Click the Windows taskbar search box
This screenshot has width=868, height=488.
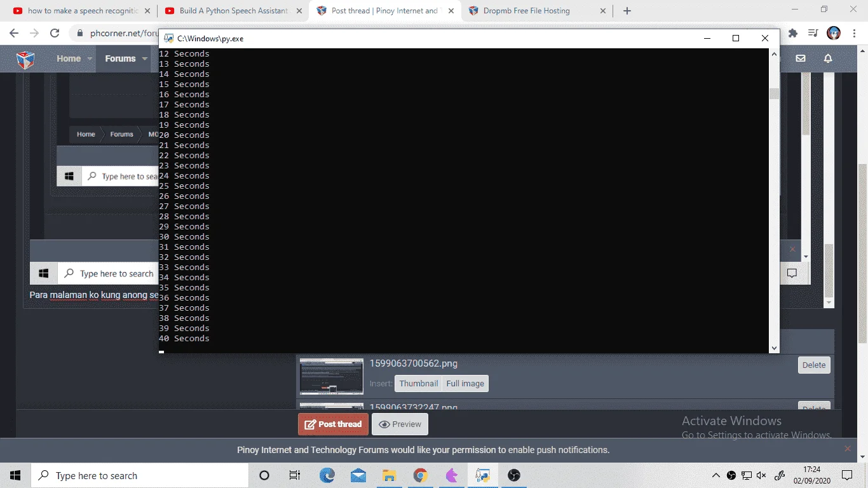[x=140, y=475]
